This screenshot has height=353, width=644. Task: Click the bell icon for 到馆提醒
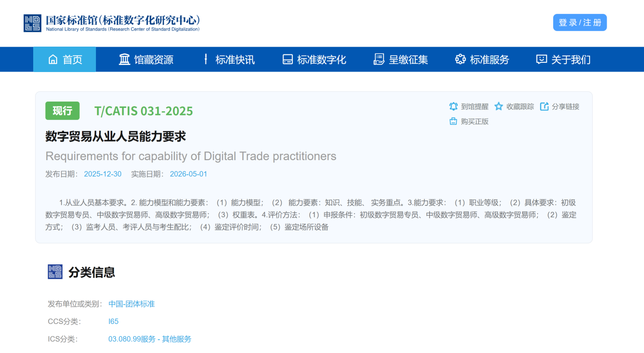tap(454, 107)
